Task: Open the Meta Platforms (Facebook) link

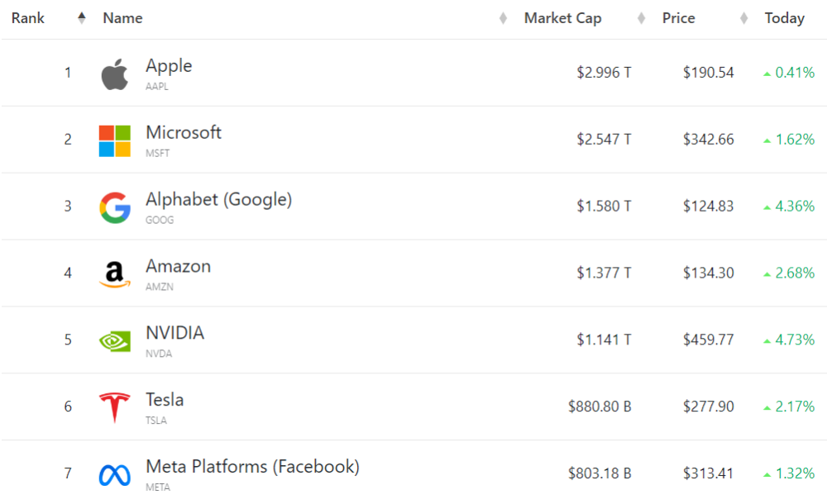Action: (x=252, y=467)
